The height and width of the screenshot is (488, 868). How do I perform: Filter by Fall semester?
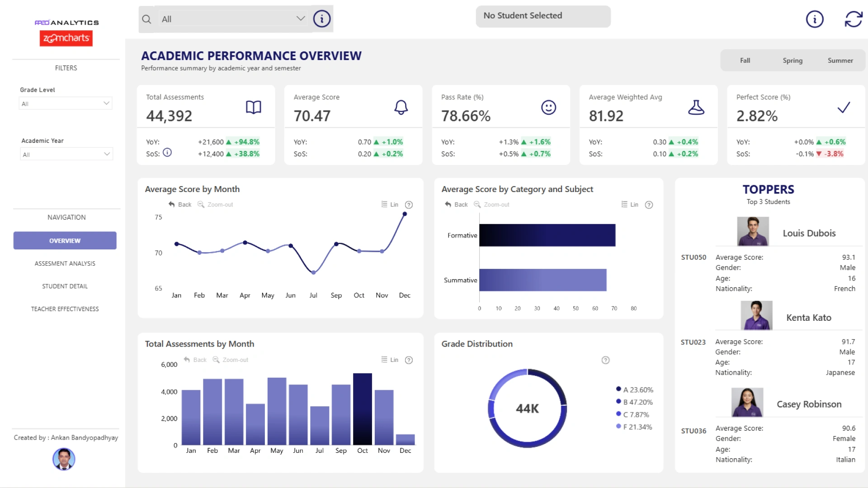tap(745, 61)
